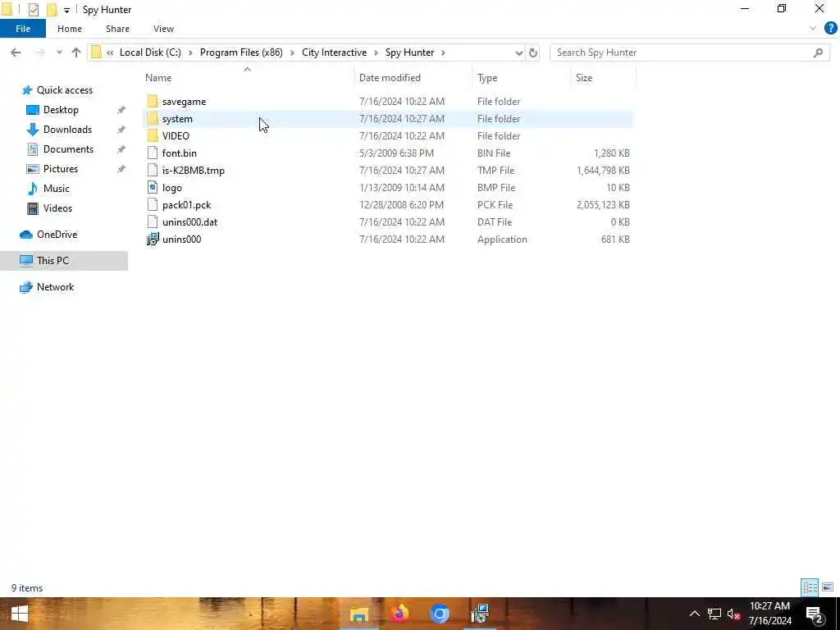Open Documents in navigation pane
Image resolution: width=840 pixels, height=630 pixels.
68,149
